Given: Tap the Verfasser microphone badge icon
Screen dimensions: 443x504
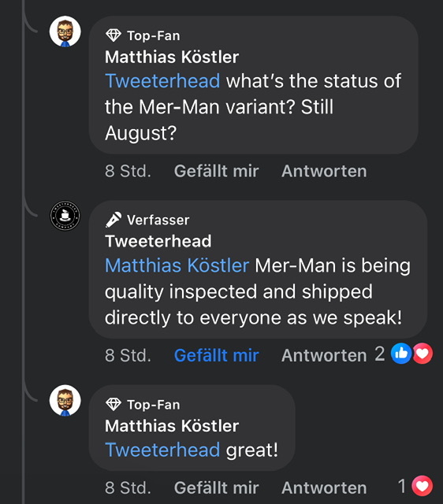Looking at the screenshot, I should tap(114, 220).
